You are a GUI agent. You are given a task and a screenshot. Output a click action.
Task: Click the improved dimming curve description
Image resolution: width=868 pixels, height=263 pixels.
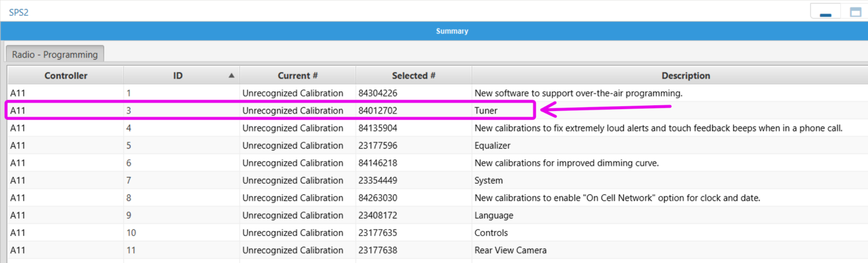(x=567, y=163)
